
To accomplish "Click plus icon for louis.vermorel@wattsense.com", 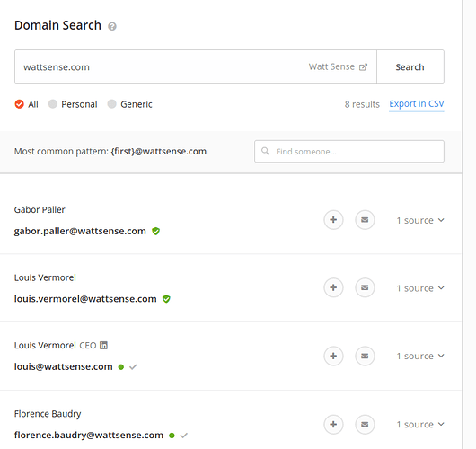I will (333, 287).
